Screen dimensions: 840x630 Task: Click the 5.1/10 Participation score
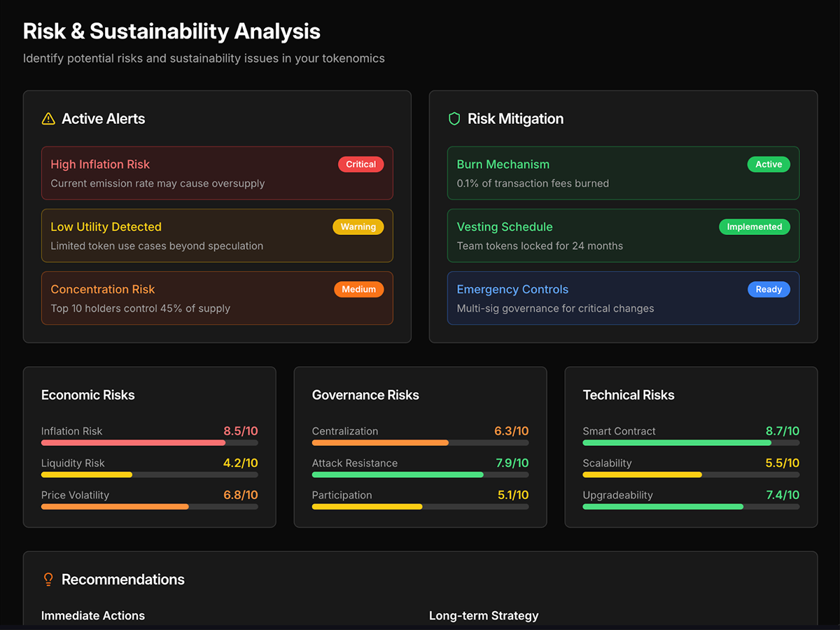tap(513, 495)
